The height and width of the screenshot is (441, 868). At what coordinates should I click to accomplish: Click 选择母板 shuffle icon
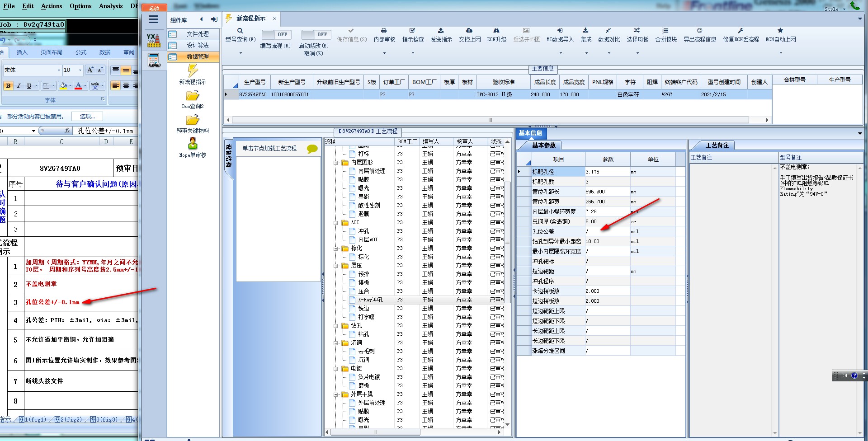pos(637,31)
